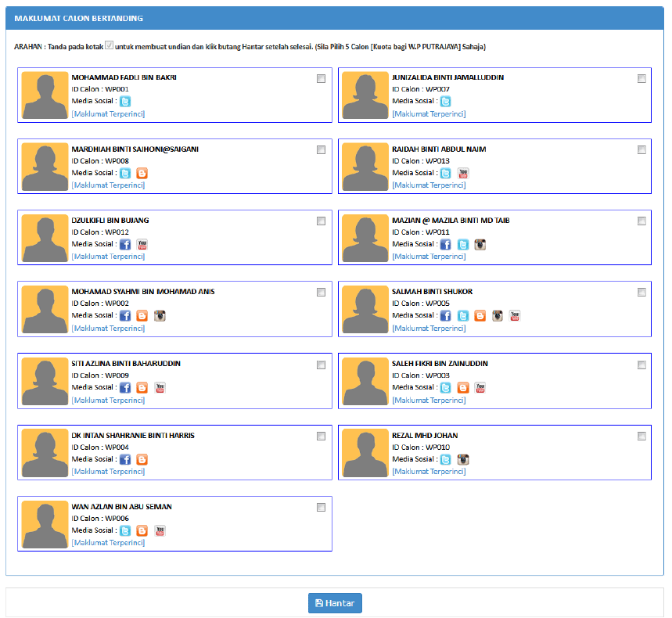Tick the checkbox for DK Intan Shahranie
Screen dimensions: 672x618
322,436
